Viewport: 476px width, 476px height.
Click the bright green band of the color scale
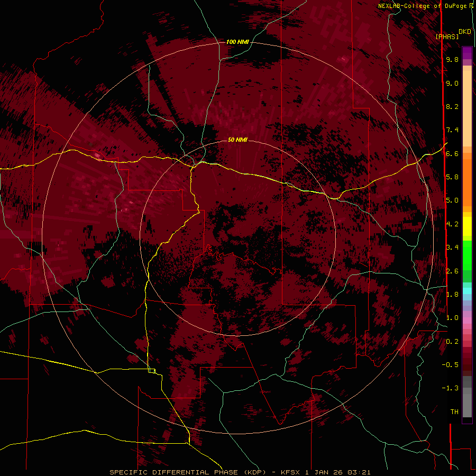pyautogui.click(x=467, y=255)
